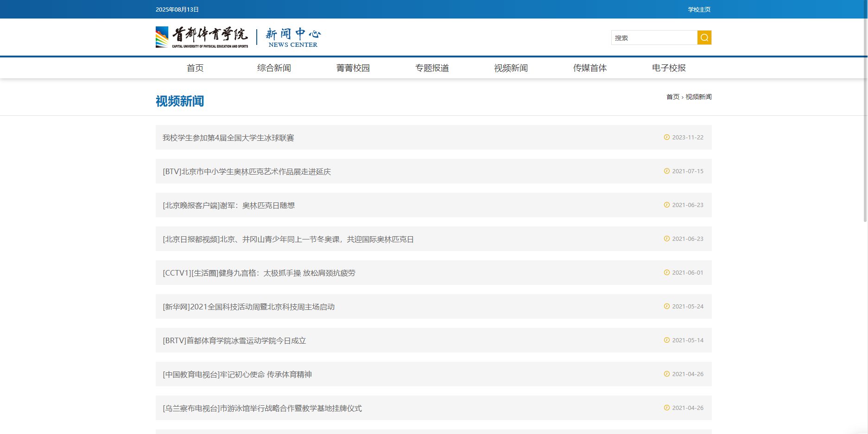Click the 新闻中心 News Center logo
868x434 pixels.
(293, 38)
